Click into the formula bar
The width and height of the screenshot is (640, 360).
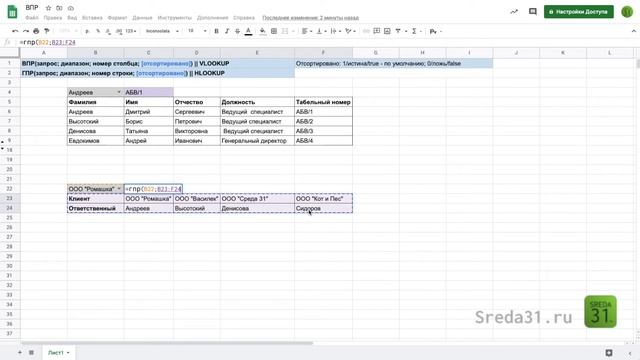327,42
